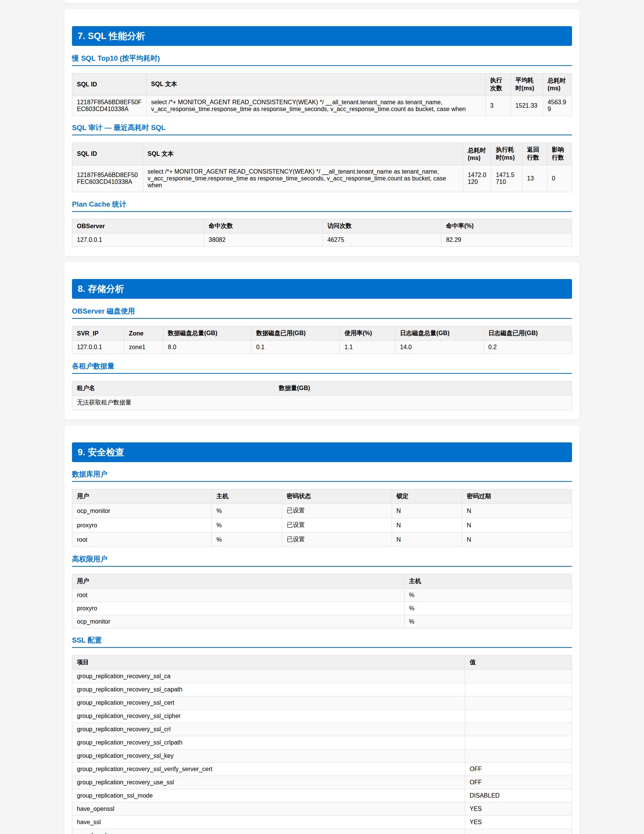Click the YES value of have_ssl
The image size is (644, 834).
pos(475,822)
